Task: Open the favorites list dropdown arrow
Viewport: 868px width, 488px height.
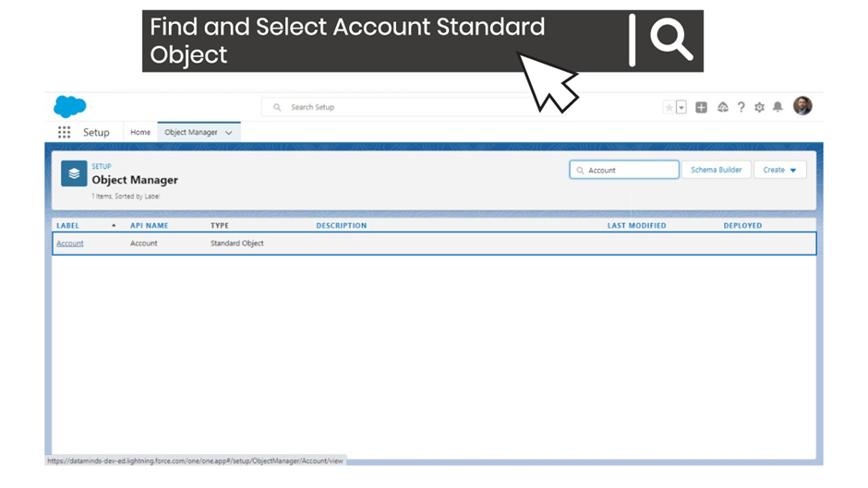Action: [x=681, y=107]
